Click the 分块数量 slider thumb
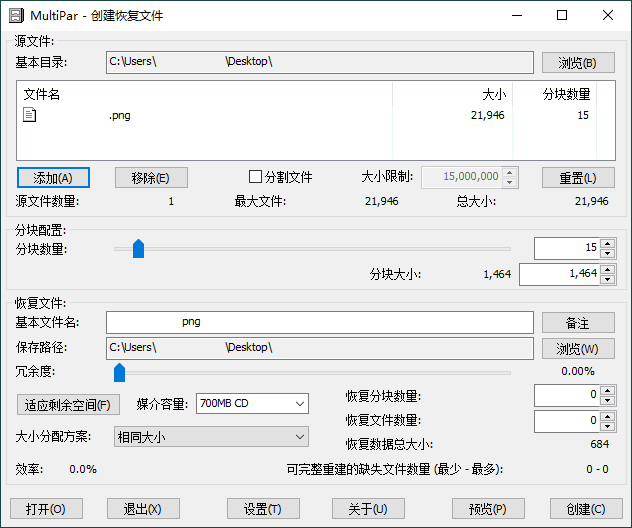Image resolution: width=632 pixels, height=528 pixels. pyautogui.click(x=138, y=248)
